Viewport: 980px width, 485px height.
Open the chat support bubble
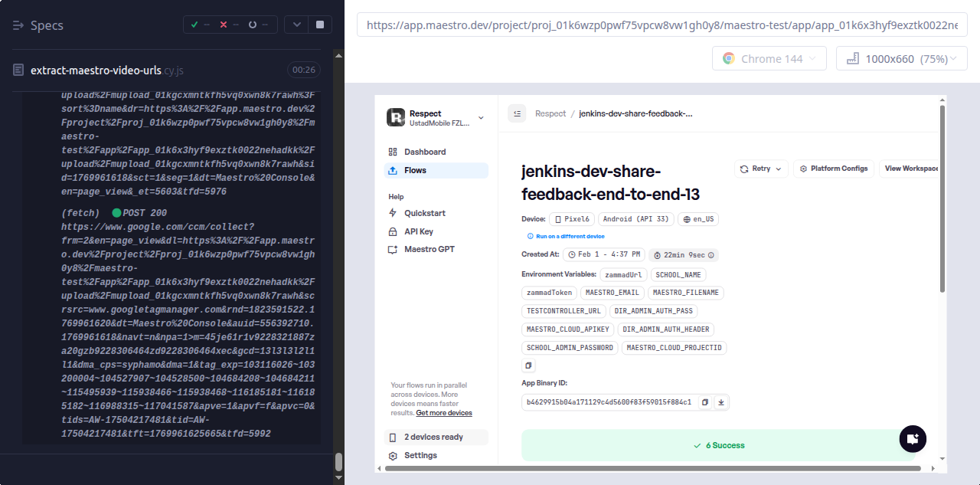pyautogui.click(x=912, y=439)
